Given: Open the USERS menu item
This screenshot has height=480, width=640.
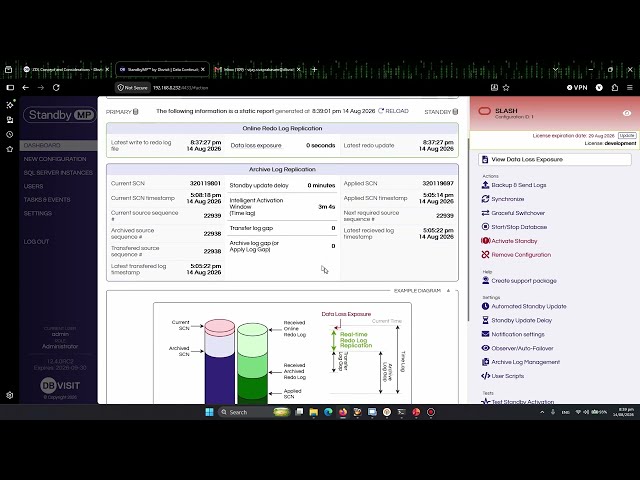Looking at the screenshot, I should [33, 186].
